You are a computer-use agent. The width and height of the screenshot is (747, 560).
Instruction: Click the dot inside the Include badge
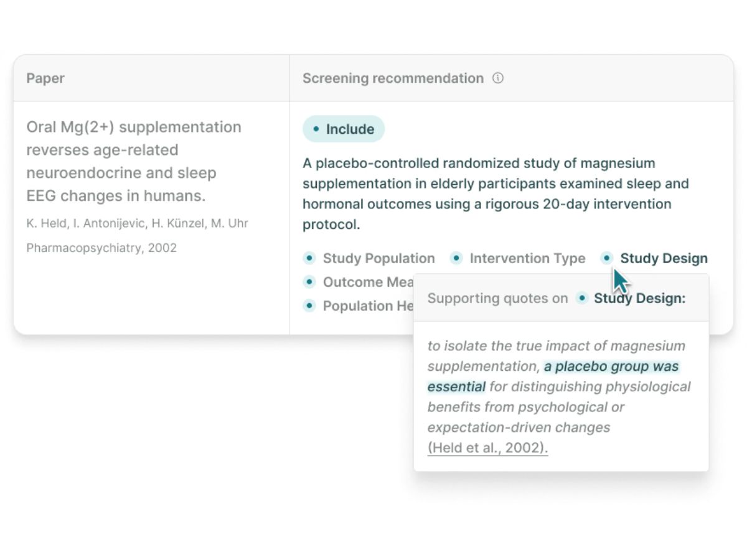[x=316, y=129]
